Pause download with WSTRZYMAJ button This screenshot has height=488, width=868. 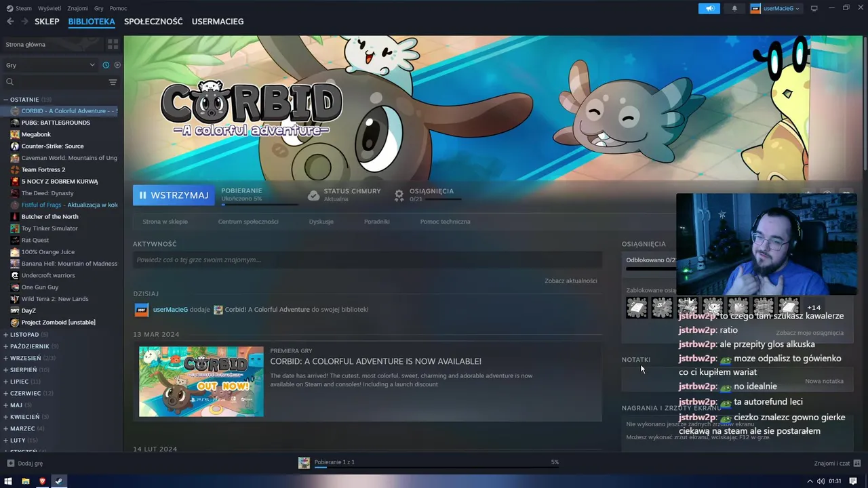pos(174,195)
